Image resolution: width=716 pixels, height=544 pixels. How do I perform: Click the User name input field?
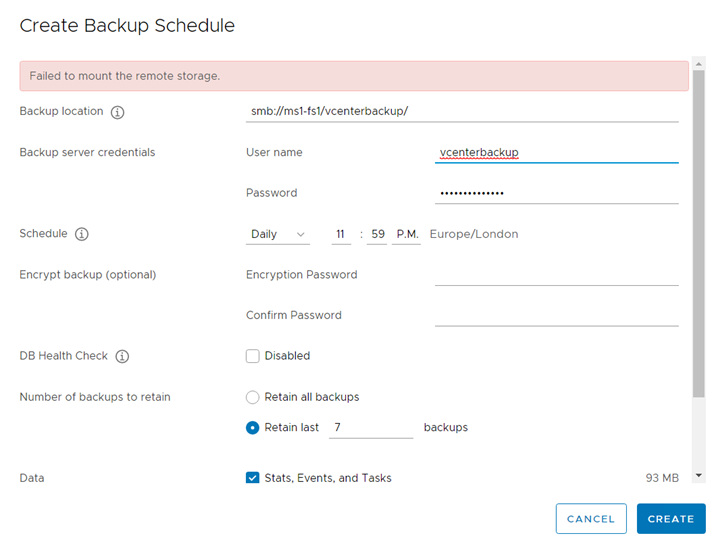557,152
